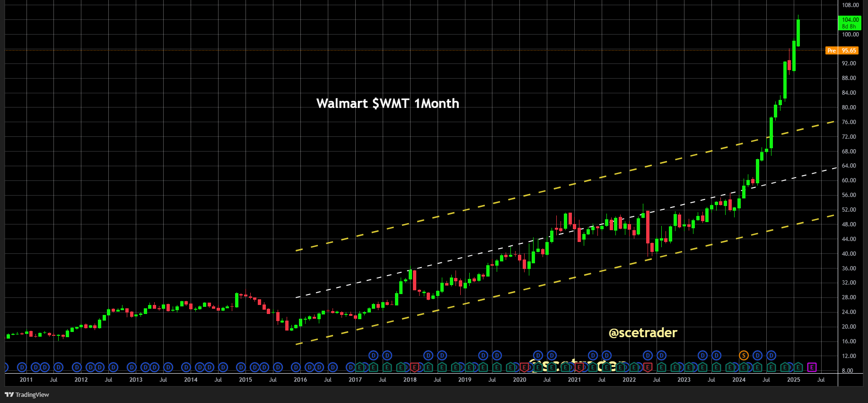Click the 60.00 price axis label
The width and height of the screenshot is (868, 403).
[x=849, y=180]
